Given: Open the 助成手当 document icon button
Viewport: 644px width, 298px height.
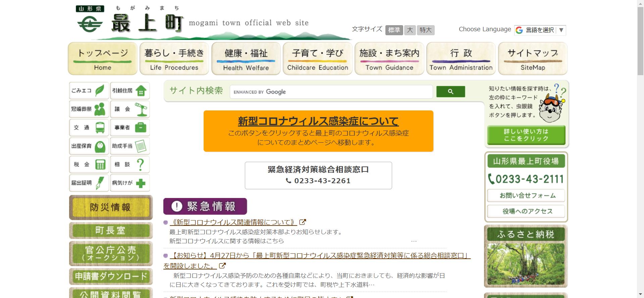Looking at the screenshot, I should 130,146.
